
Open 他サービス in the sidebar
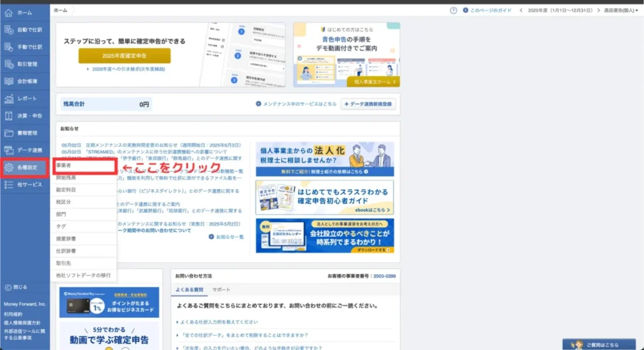25,185
